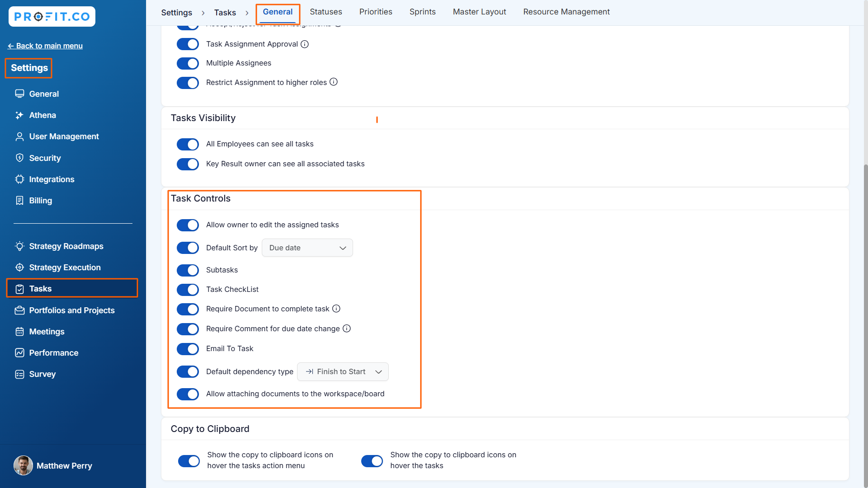Open the Finish to Start dependency dropdown
This screenshot has width=868, height=488.
pyautogui.click(x=343, y=371)
